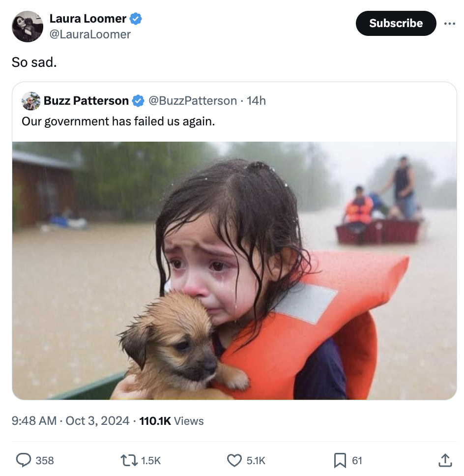Open the @BuzzPatterson handle link
This screenshot has height=476, width=464.
pos(192,101)
